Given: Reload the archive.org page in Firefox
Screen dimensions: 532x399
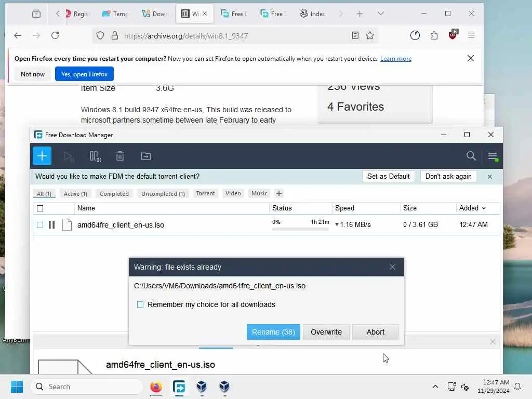Looking at the screenshot, I should [x=55, y=35].
